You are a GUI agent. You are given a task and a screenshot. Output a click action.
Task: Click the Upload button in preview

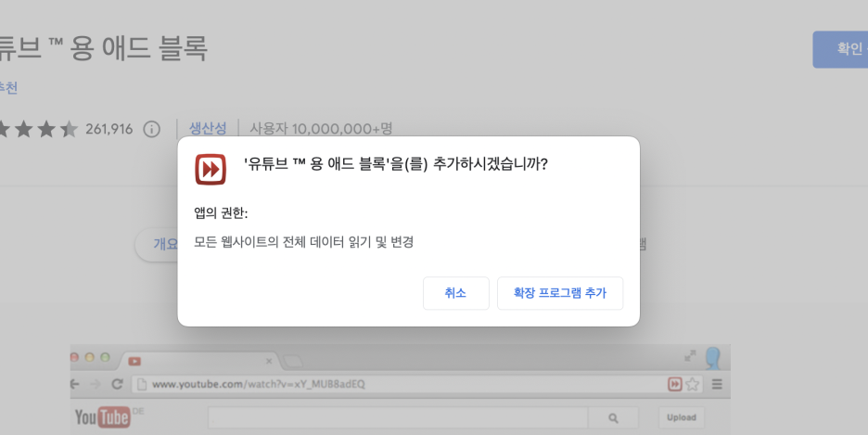tap(682, 418)
